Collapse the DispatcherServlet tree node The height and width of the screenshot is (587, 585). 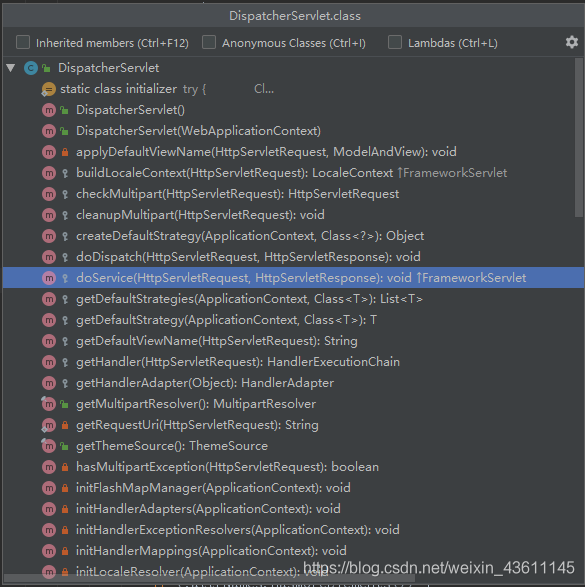point(11,68)
